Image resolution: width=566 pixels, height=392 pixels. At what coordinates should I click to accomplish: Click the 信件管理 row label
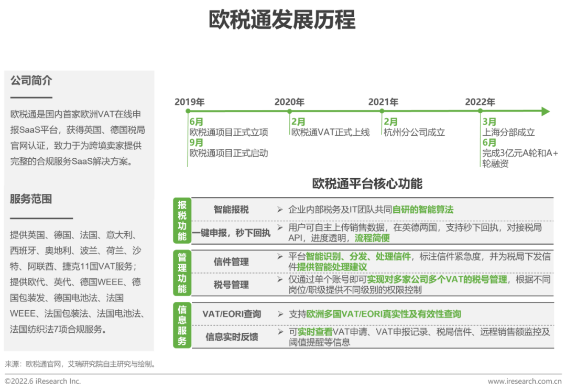(231, 262)
